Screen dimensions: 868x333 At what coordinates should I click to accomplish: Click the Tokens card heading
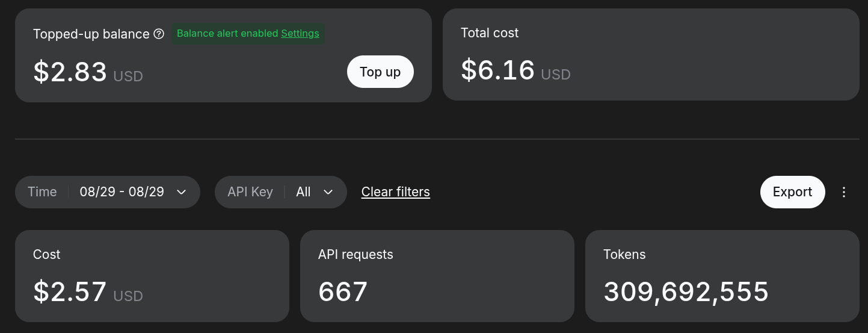click(624, 255)
